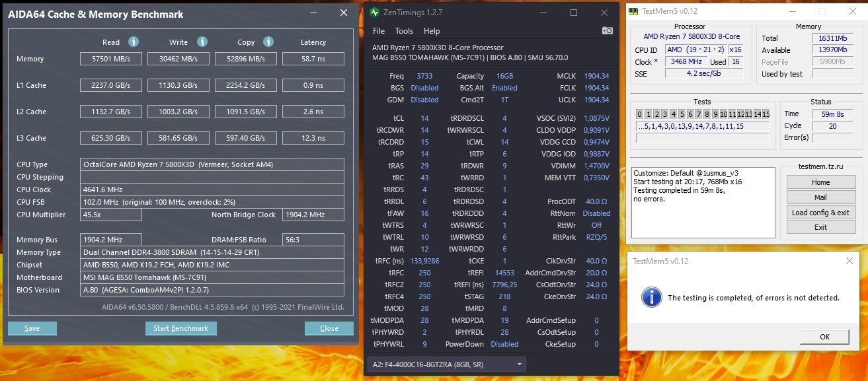Click the CPU Type field in AIDA64
868x381 pixels.
pos(212,164)
